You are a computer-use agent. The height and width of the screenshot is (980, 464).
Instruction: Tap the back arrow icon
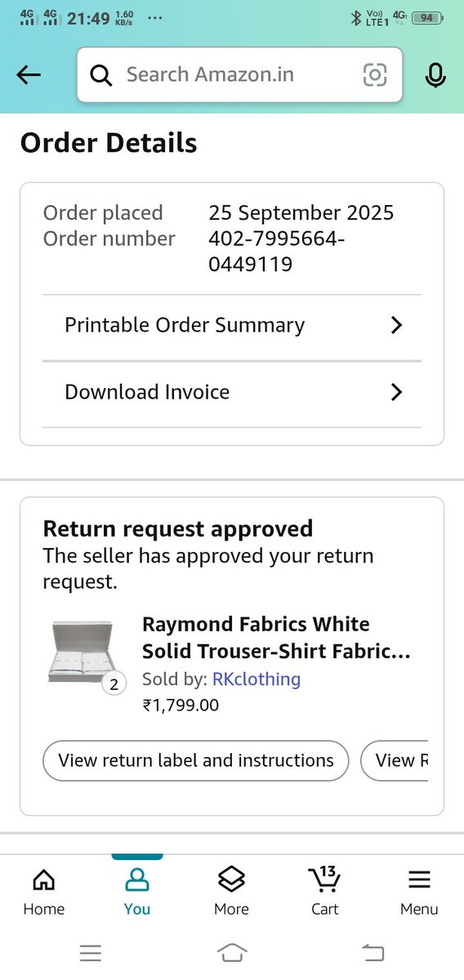29,75
